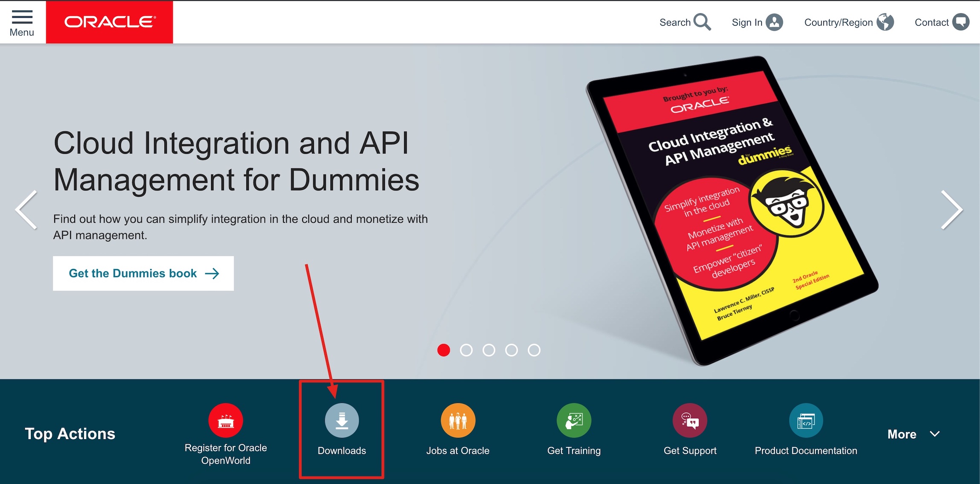This screenshot has height=484, width=980.
Task: Click the Contact icon in top navigation
Action: [961, 23]
